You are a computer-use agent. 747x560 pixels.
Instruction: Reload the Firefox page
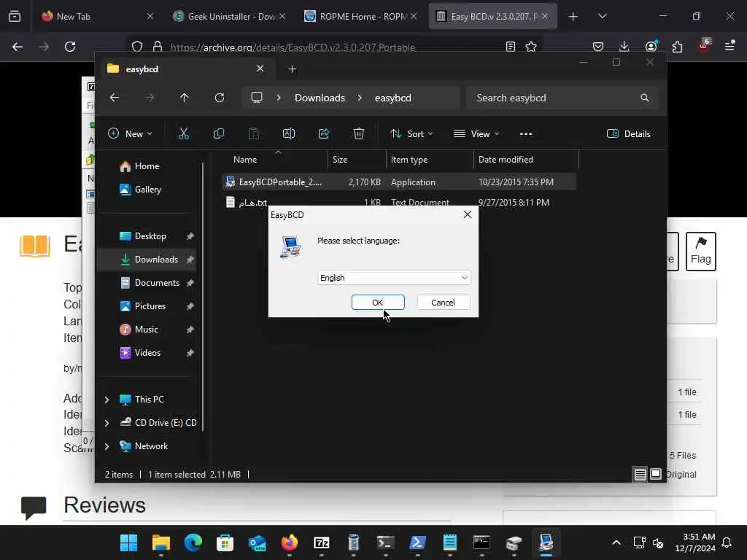click(x=70, y=47)
